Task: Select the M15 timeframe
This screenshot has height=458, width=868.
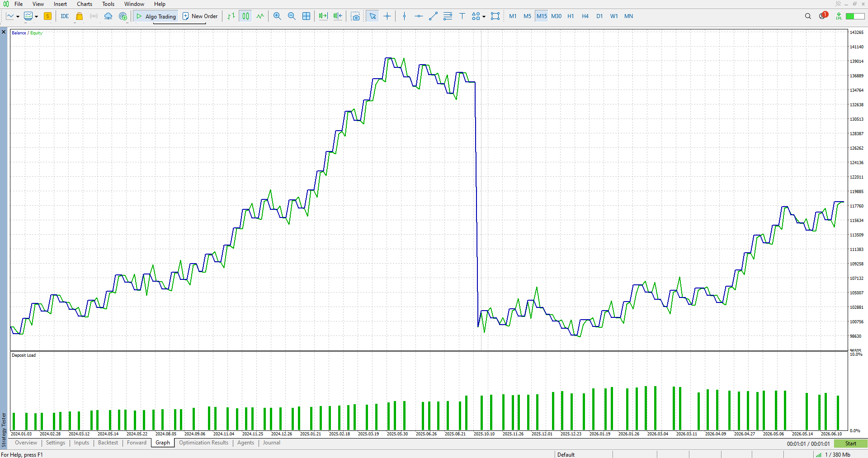Action: [x=542, y=16]
